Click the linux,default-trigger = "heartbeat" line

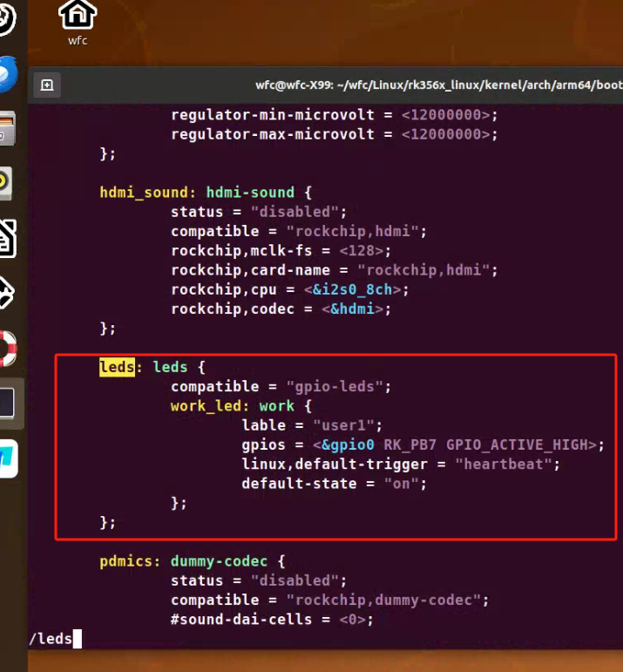click(401, 465)
